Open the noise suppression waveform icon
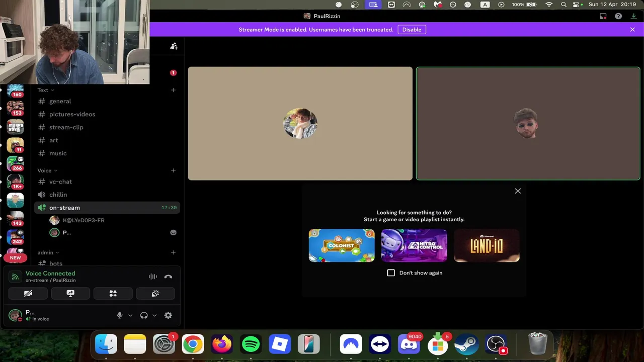This screenshot has width=644, height=362. click(x=153, y=277)
